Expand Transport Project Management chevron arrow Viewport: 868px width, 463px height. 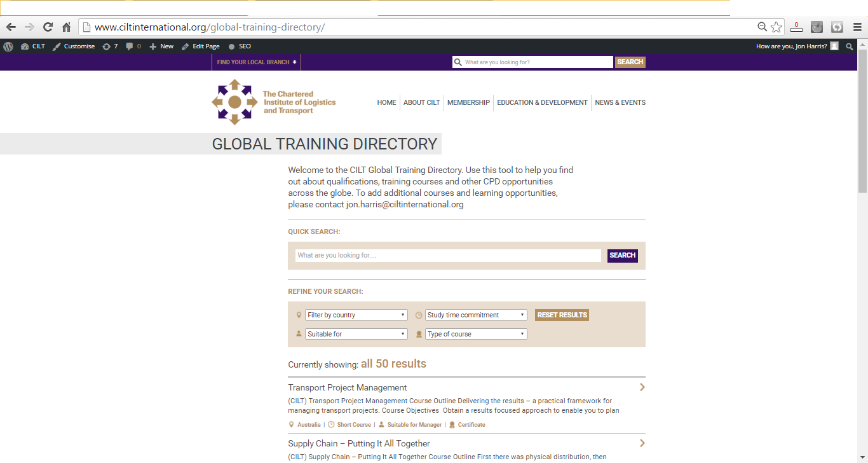pos(642,387)
